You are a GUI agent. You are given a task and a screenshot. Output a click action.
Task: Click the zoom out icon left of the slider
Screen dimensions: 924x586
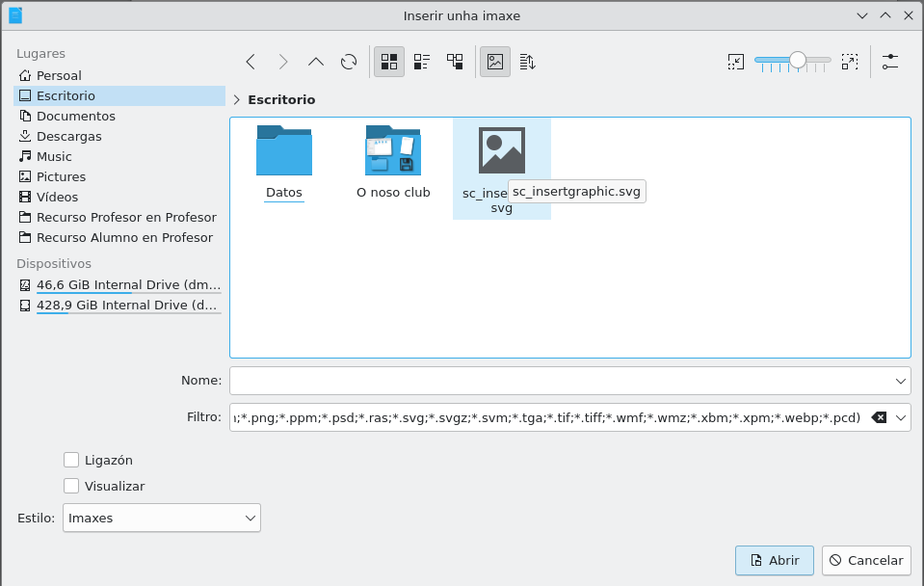click(x=736, y=62)
